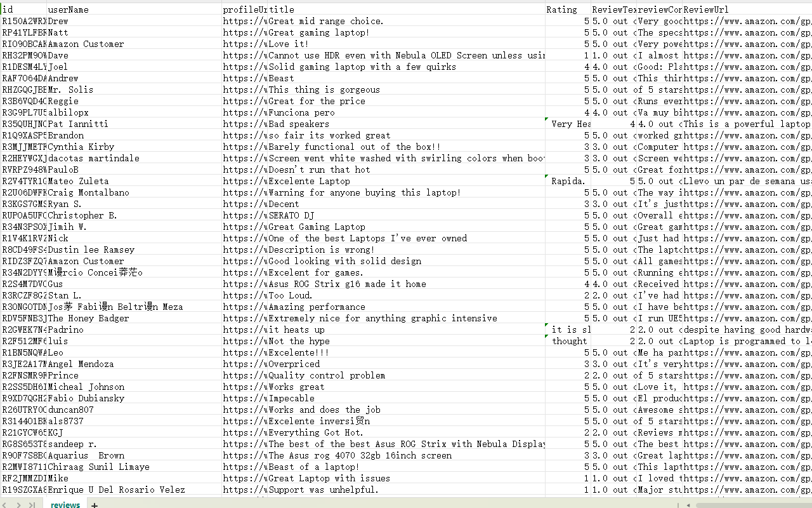The image size is (812, 508).
Task: Select userName cell 'Mateo Zuleta'
Action: pos(134,181)
